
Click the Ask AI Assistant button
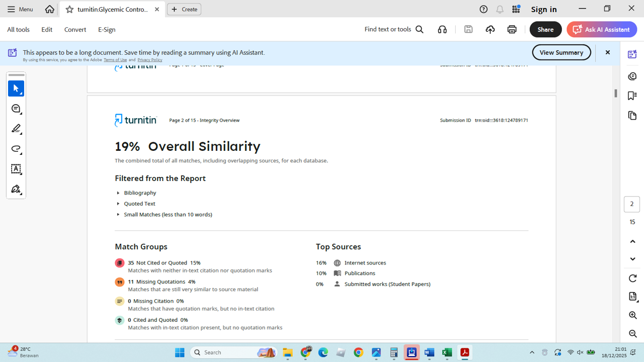(601, 30)
